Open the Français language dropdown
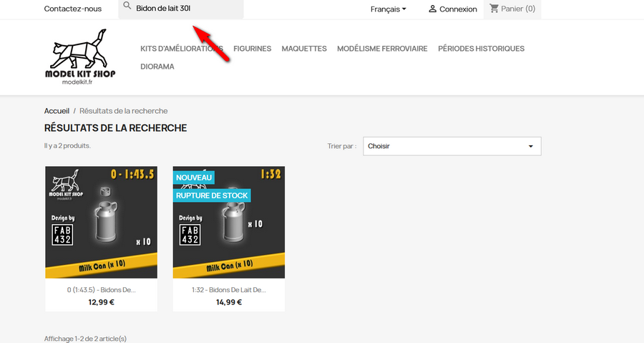The height and width of the screenshot is (343, 644). click(388, 9)
